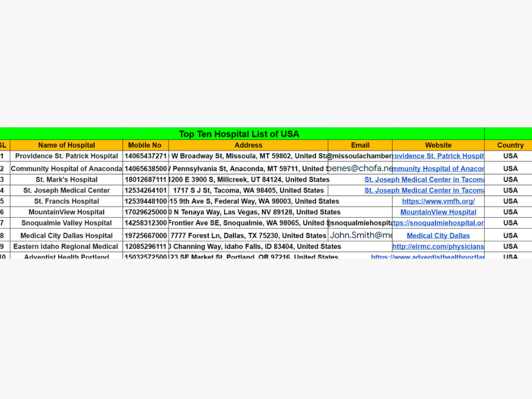This screenshot has height=399, width=532.
Task: Select cell 'St. Mark's Hospital'
Action: pos(66,179)
